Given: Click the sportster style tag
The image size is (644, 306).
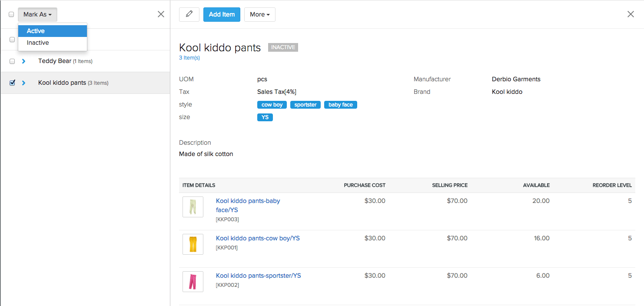Looking at the screenshot, I should click(305, 104).
